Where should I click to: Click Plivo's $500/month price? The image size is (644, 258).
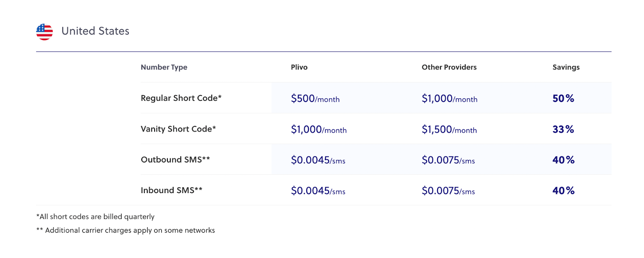click(315, 99)
